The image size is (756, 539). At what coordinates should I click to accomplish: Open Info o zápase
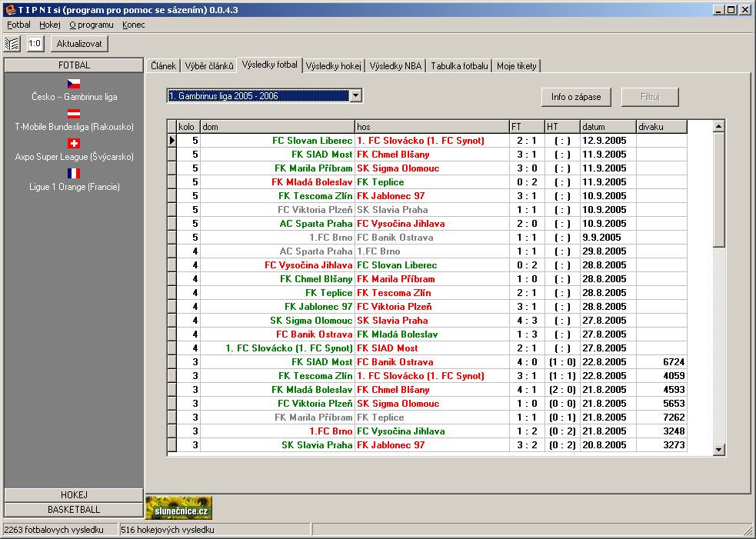576,97
